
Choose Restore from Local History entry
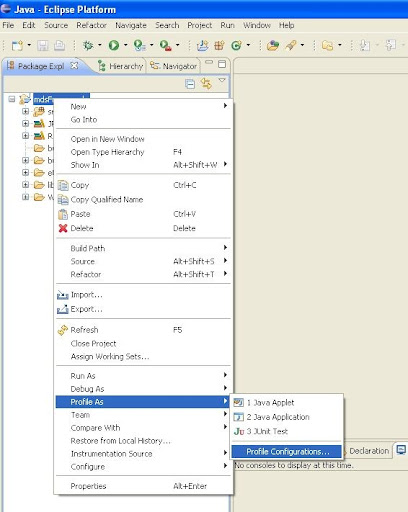point(143,441)
